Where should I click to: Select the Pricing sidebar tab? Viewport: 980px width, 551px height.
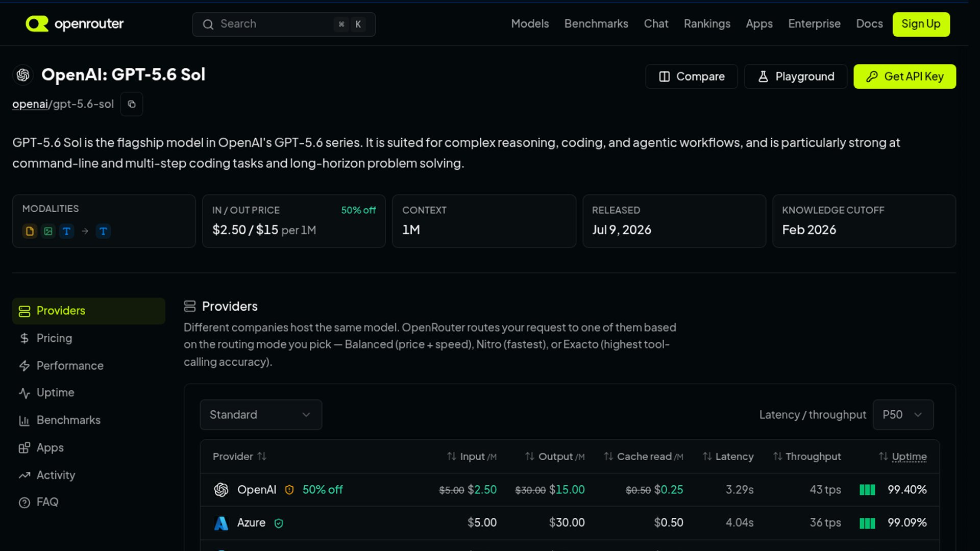click(89, 338)
